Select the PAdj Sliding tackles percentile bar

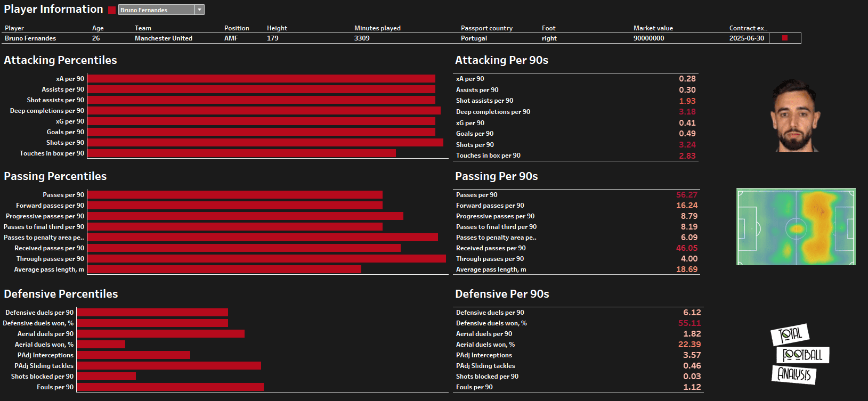click(169, 366)
